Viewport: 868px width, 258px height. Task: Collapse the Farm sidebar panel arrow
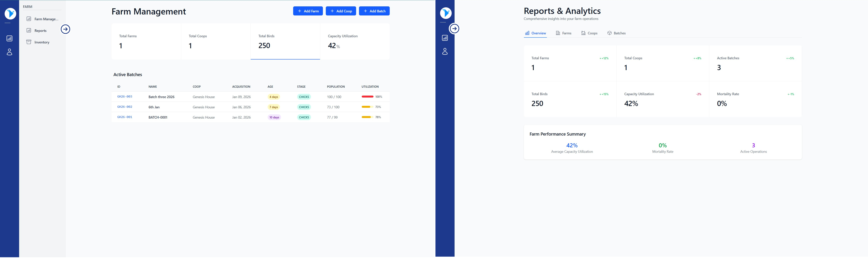[65, 29]
